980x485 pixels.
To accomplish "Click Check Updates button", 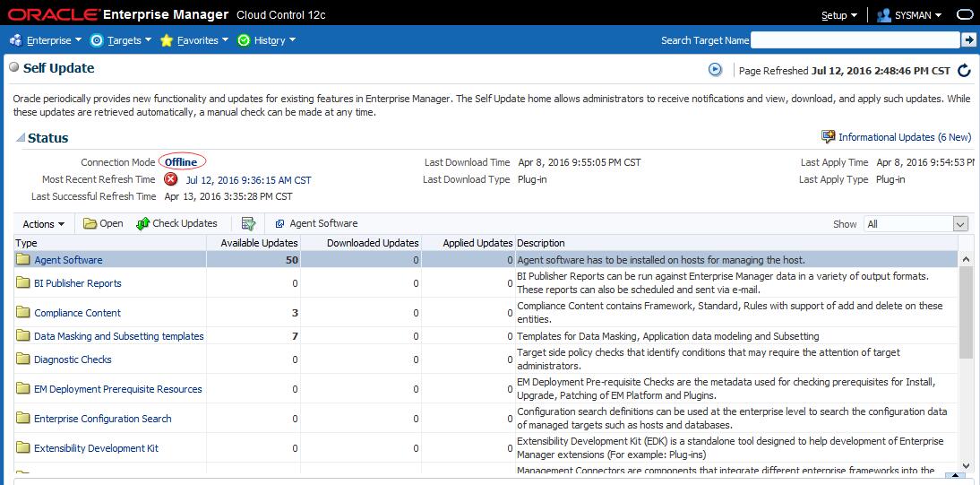I will pyautogui.click(x=176, y=223).
